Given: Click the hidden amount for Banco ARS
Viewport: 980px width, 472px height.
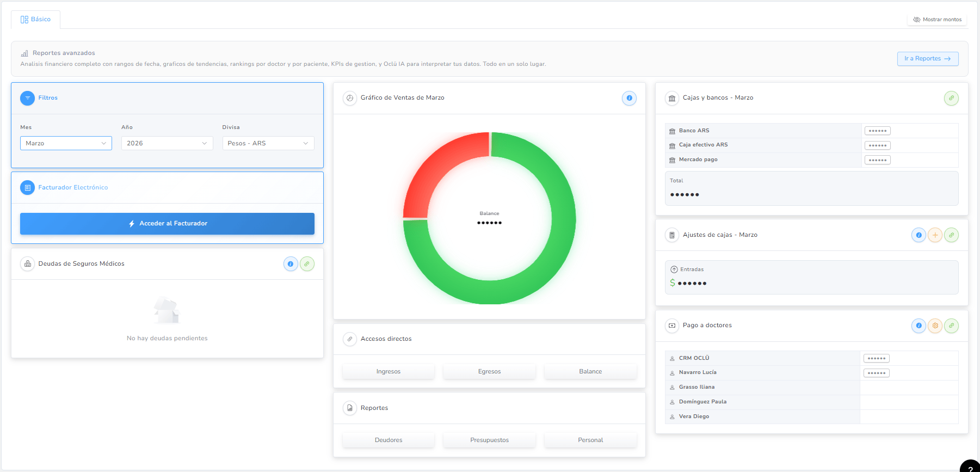Looking at the screenshot, I should (878, 131).
